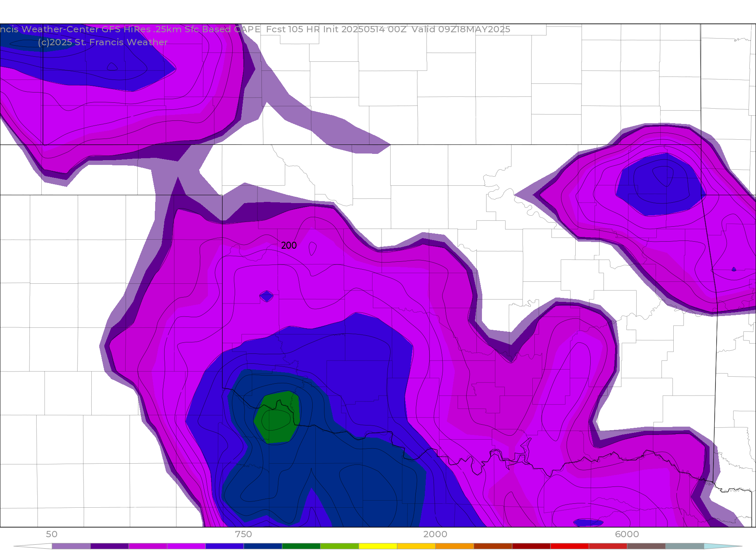The height and width of the screenshot is (551, 756).
Task: Click the "Valid 09Z18MAY2025" title text
Action: click(x=461, y=29)
